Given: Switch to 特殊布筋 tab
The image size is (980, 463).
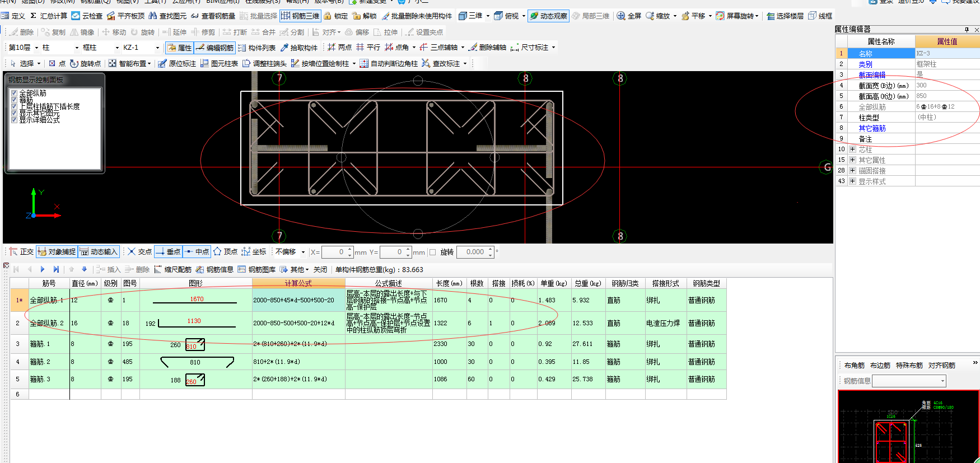Looking at the screenshot, I should [909, 366].
